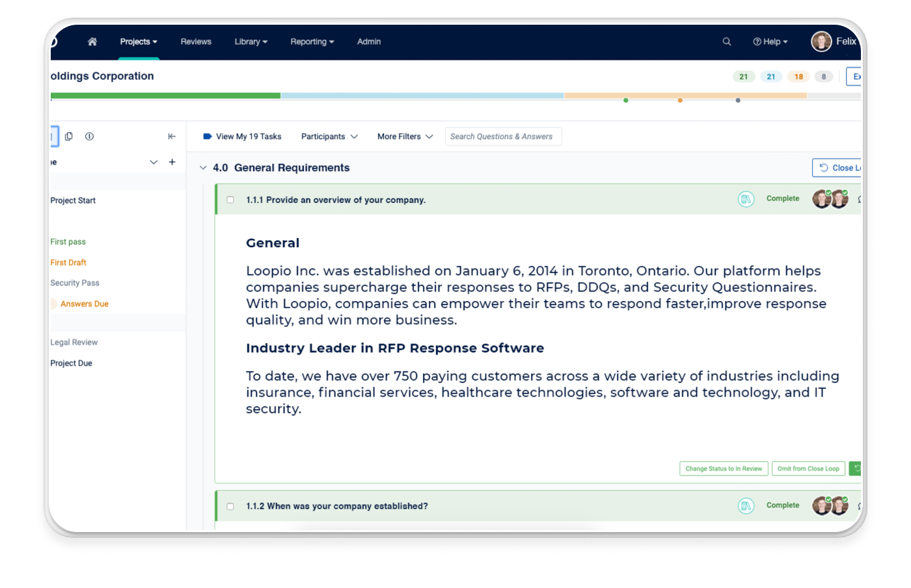Toggle View My 19 Tasks filter
Image resolution: width=911 pixels, height=588 pixels.
tap(242, 137)
